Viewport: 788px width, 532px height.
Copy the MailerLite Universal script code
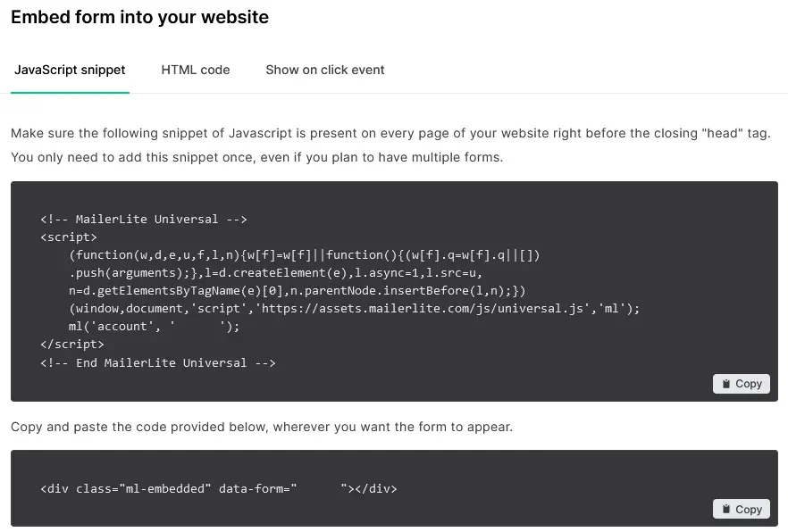[742, 384]
